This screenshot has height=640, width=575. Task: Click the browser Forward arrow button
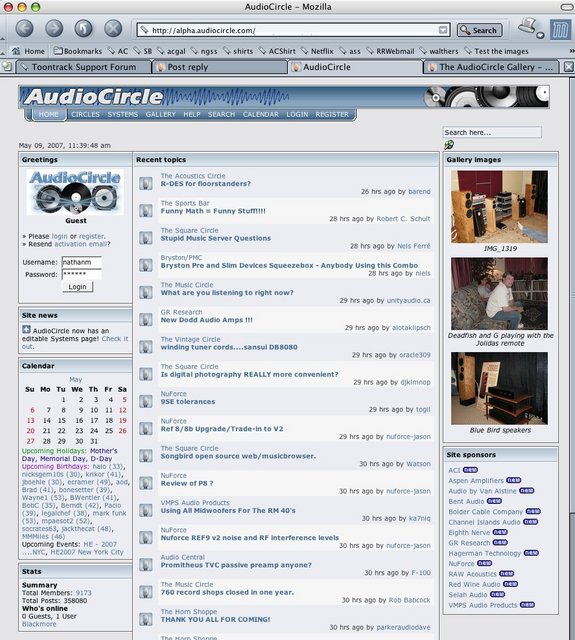(x=54, y=29)
